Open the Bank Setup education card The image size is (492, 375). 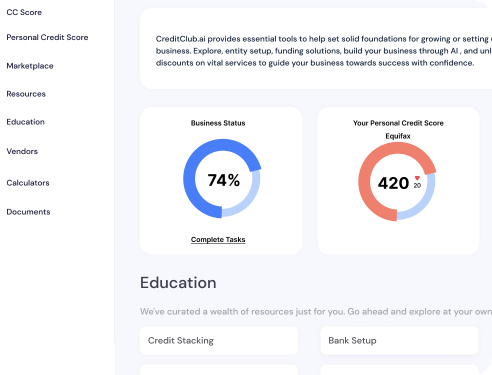click(399, 341)
